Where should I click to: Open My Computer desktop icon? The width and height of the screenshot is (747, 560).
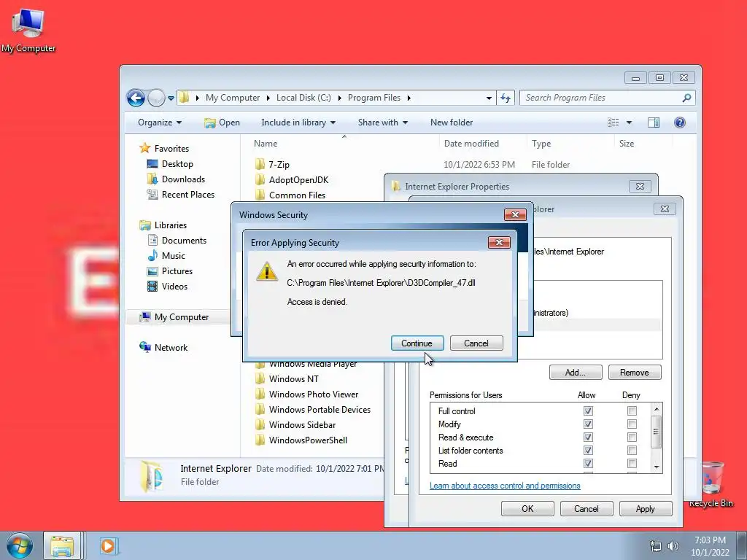(28, 31)
